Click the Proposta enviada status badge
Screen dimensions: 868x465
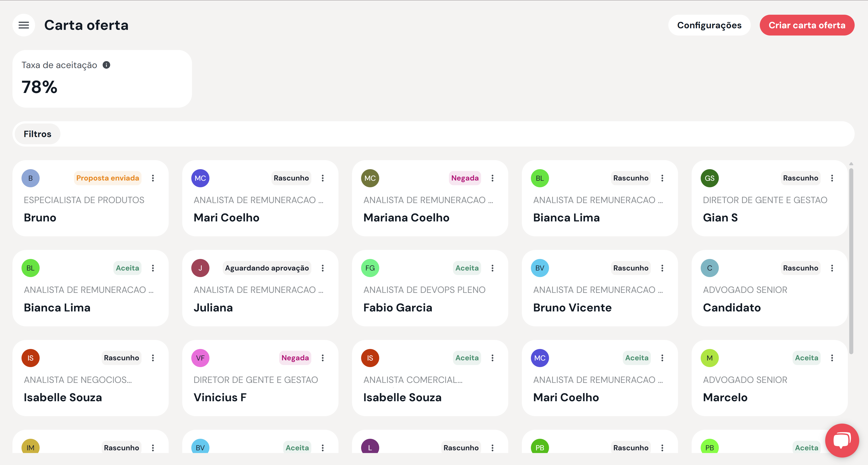click(x=108, y=178)
